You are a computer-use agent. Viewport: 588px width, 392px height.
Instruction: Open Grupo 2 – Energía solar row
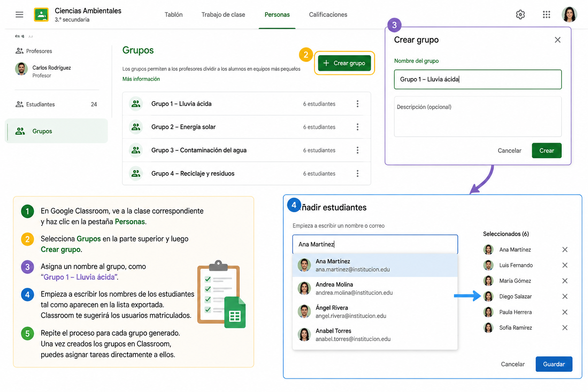tap(247, 127)
